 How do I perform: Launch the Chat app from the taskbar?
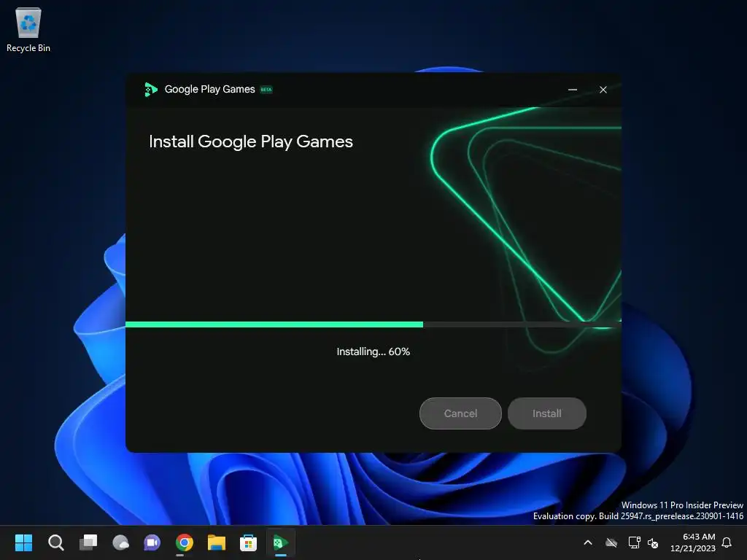click(152, 542)
